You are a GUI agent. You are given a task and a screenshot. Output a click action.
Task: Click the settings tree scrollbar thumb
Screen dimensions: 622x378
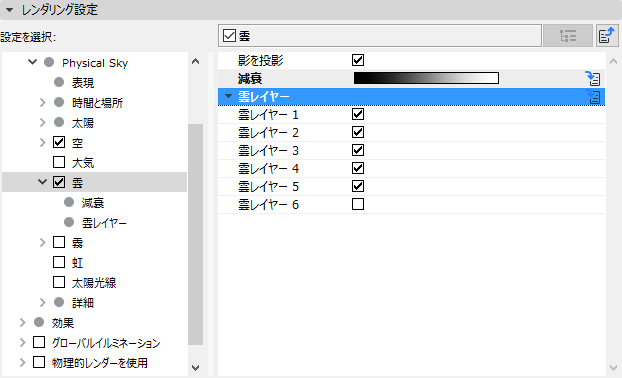pyautogui.click(x=195, y=234)
